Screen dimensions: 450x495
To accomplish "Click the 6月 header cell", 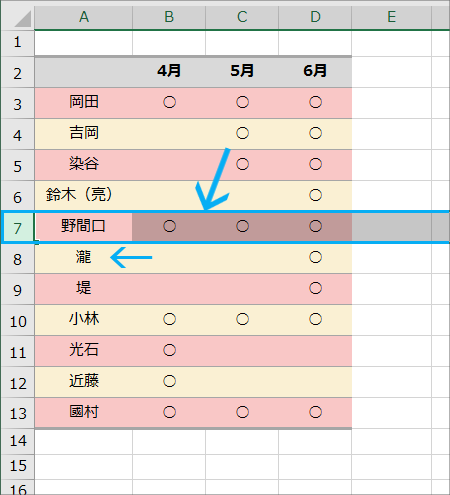I will (x=315, y=72).
